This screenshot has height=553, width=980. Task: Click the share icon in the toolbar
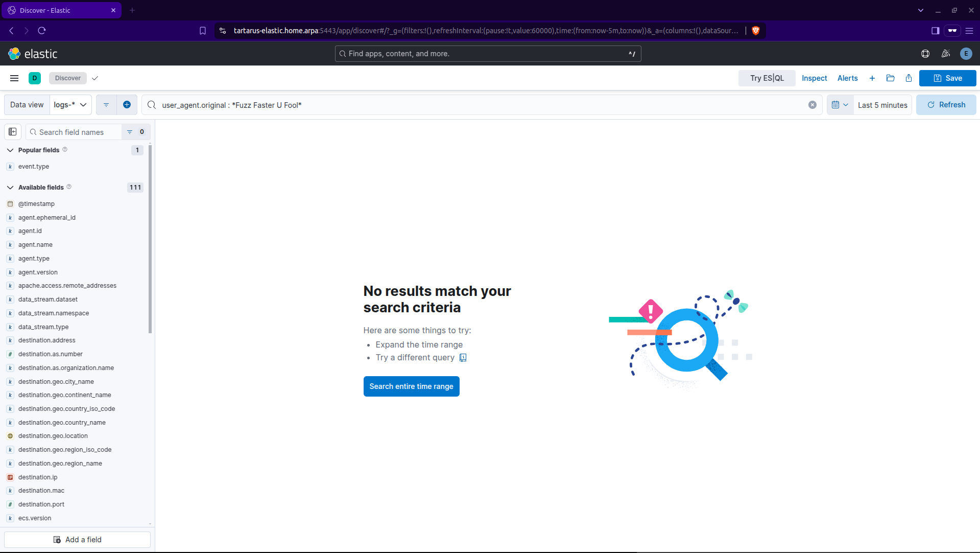click(909, 78)
